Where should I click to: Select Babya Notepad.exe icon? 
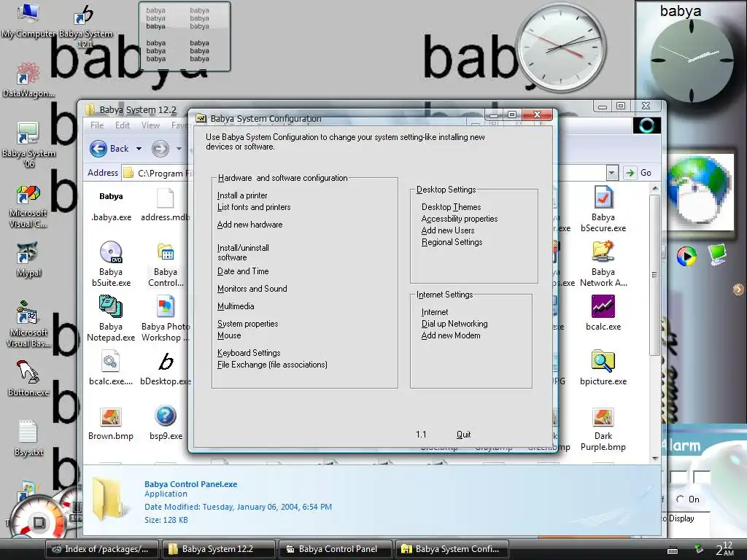[111, 318]
